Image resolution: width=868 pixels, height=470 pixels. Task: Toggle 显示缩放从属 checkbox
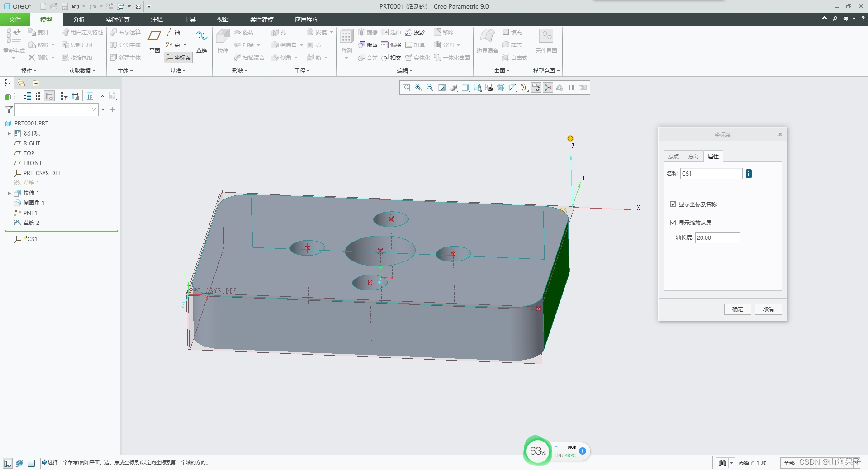673,223
